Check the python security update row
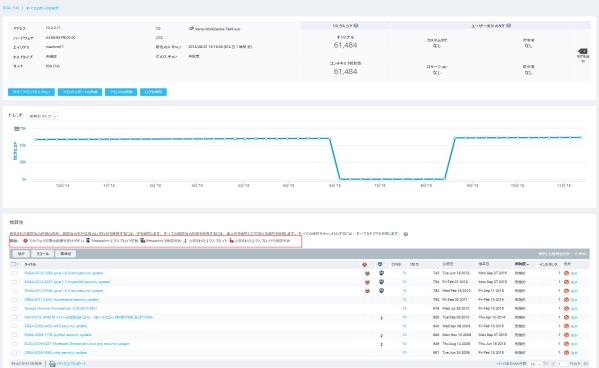The image size is (599, 368). [15, 335]
